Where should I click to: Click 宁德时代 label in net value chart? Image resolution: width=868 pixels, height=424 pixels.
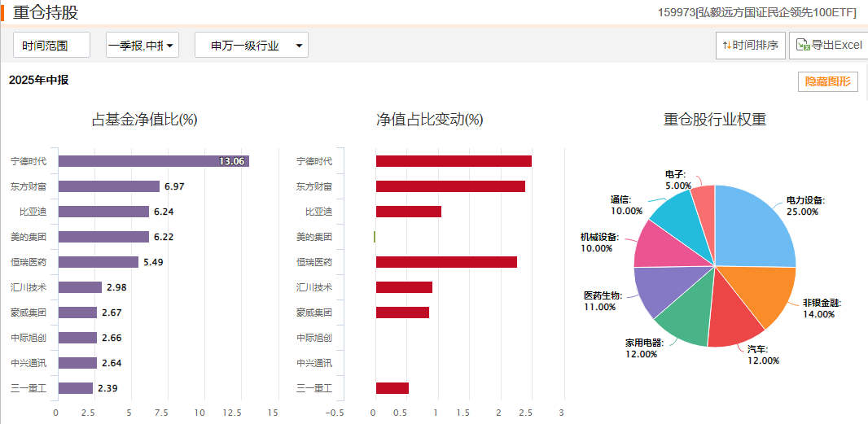pos(28,161)
